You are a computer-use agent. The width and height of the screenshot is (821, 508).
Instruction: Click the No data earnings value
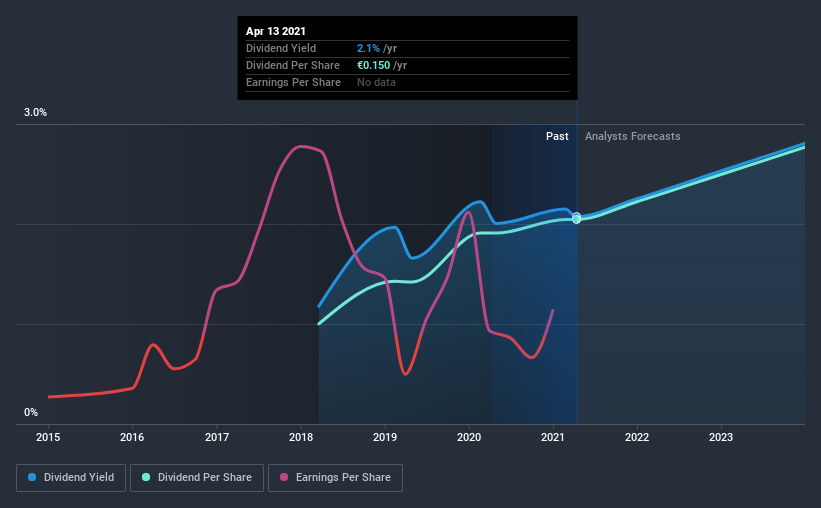point(376,82)
